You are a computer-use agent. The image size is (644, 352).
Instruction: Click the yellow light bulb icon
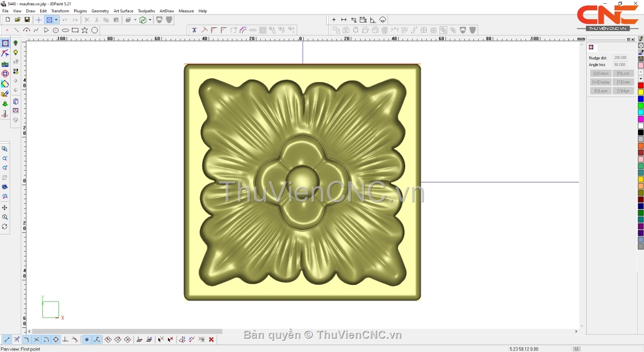click(x=16, y=53)
